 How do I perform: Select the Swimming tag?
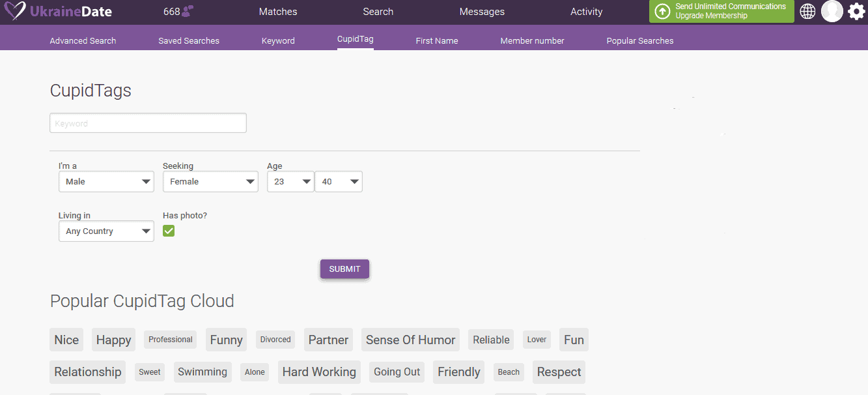[x=203, y=372]
